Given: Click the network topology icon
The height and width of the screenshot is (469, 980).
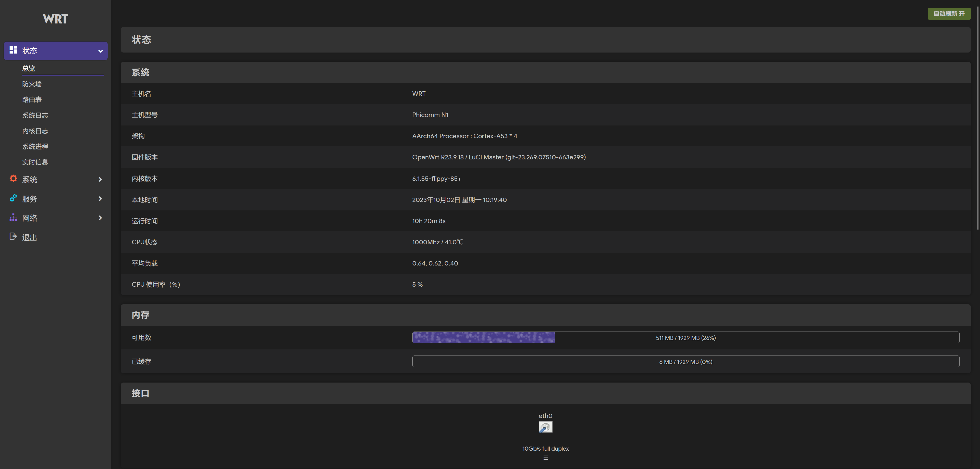Looking at the screenshot, I should pos(13,217).
